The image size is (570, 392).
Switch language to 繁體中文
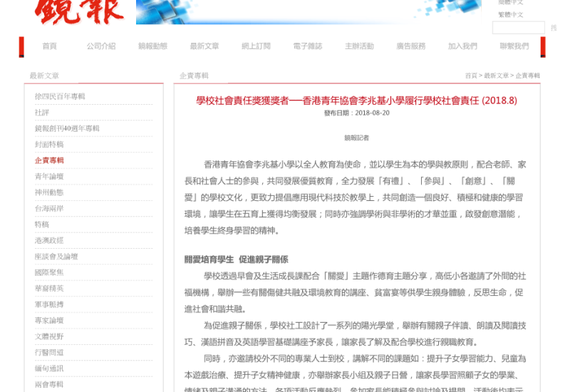coord(510,14)
